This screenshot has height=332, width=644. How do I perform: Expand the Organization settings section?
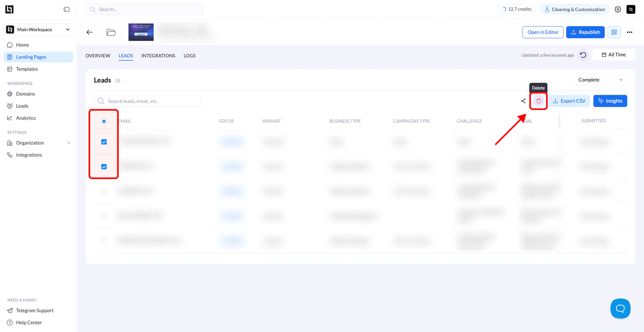coord(38,143)
